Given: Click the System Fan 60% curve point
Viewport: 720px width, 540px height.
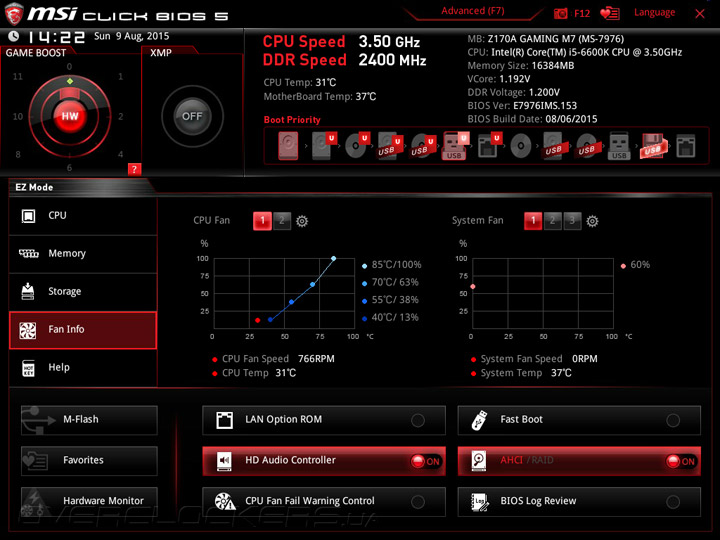Looking at the screenshot, I should pos(473,287).
